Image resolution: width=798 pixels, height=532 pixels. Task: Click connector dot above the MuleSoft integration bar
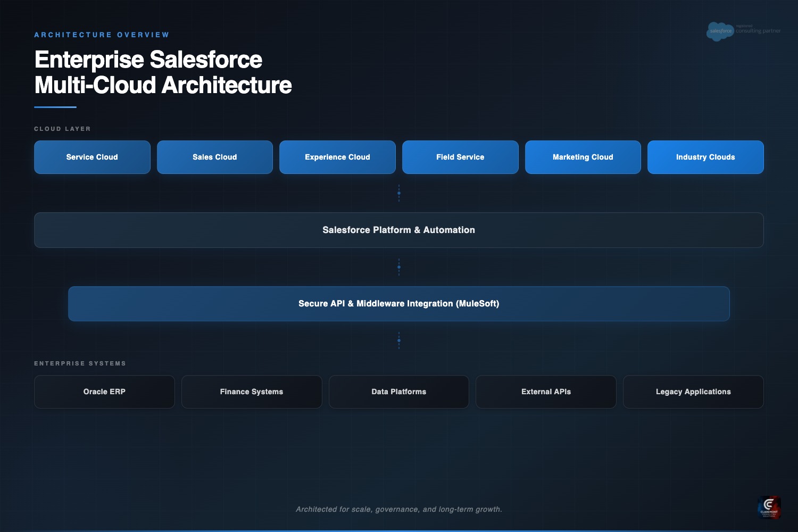tap(399, 267)
